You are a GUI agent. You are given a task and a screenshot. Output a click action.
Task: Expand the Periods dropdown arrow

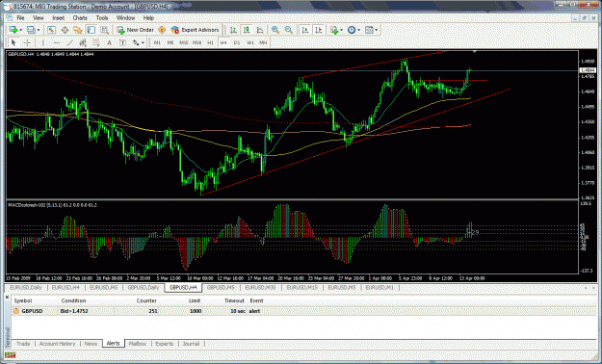[x=358, y=30]
